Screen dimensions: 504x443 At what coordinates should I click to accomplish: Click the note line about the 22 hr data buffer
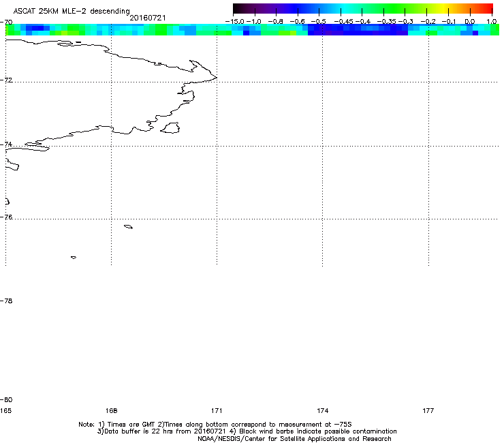point(247,431)
